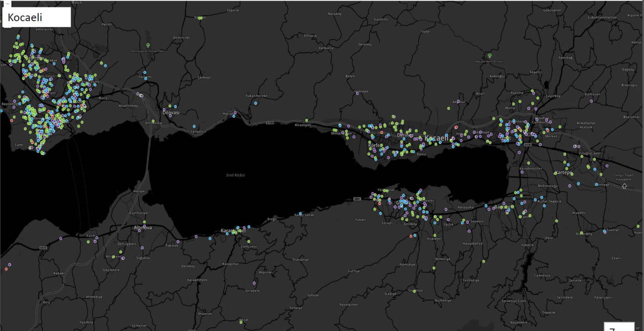Click the İzmit Körfezi water label
This screenshot has width=644, height=331.
coord(235,175)
